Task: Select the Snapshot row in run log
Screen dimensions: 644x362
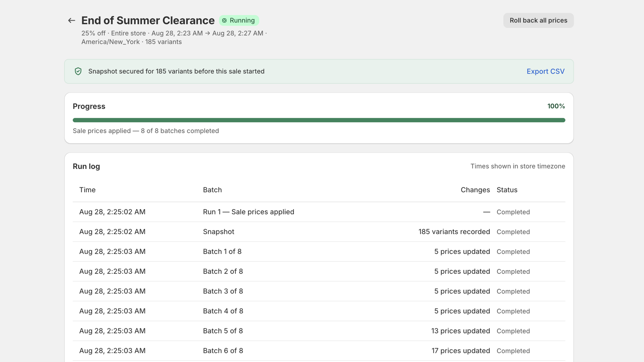Action: pos(319,232)
